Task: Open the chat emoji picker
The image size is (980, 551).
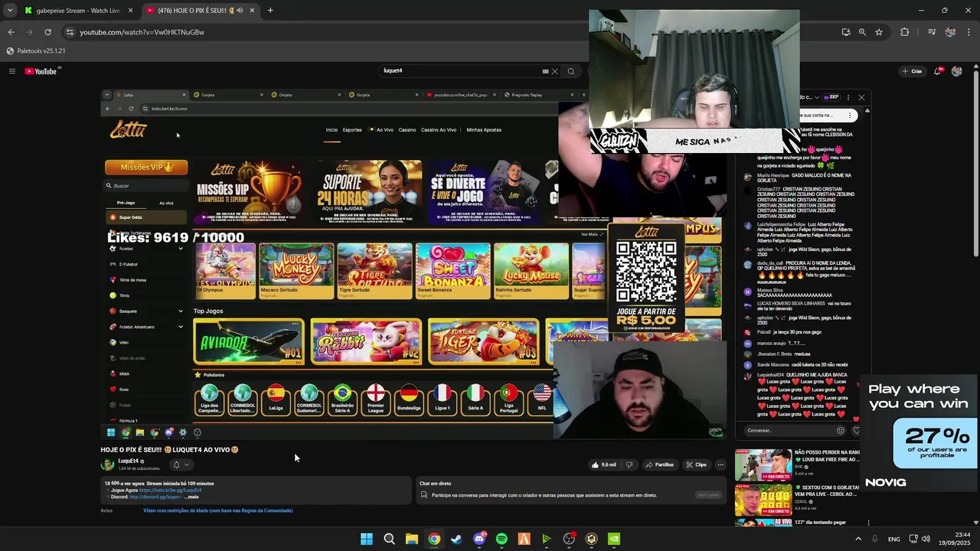Action: click(841, 430)
